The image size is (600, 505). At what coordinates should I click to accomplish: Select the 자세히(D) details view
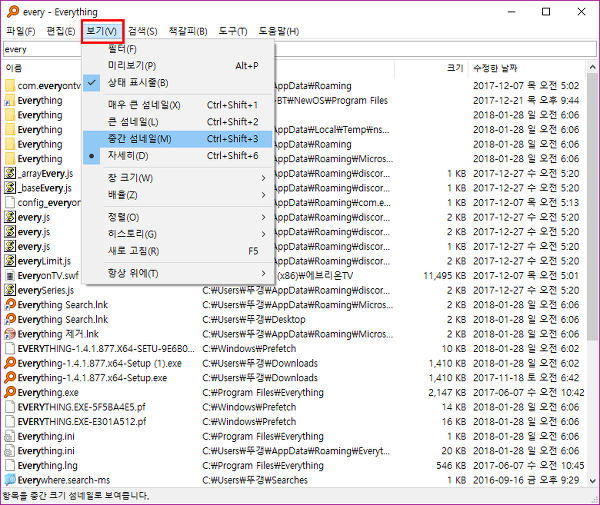pyautogui.click(x=178, y=156)
